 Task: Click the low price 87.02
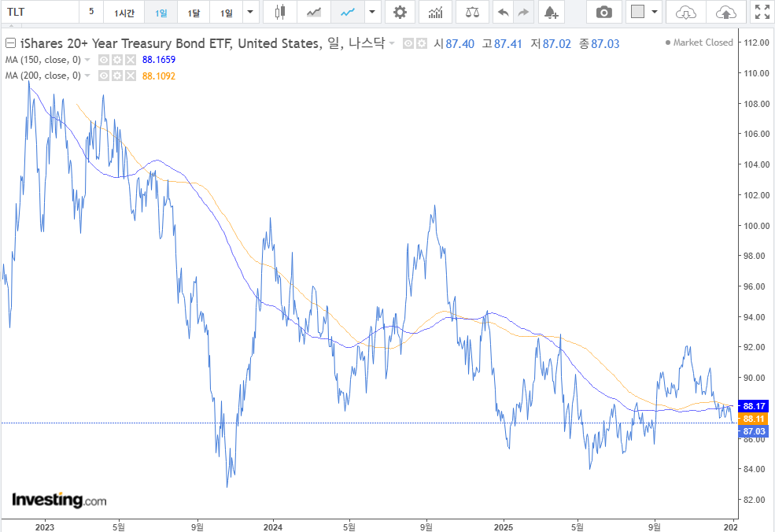tap(556, 44)
